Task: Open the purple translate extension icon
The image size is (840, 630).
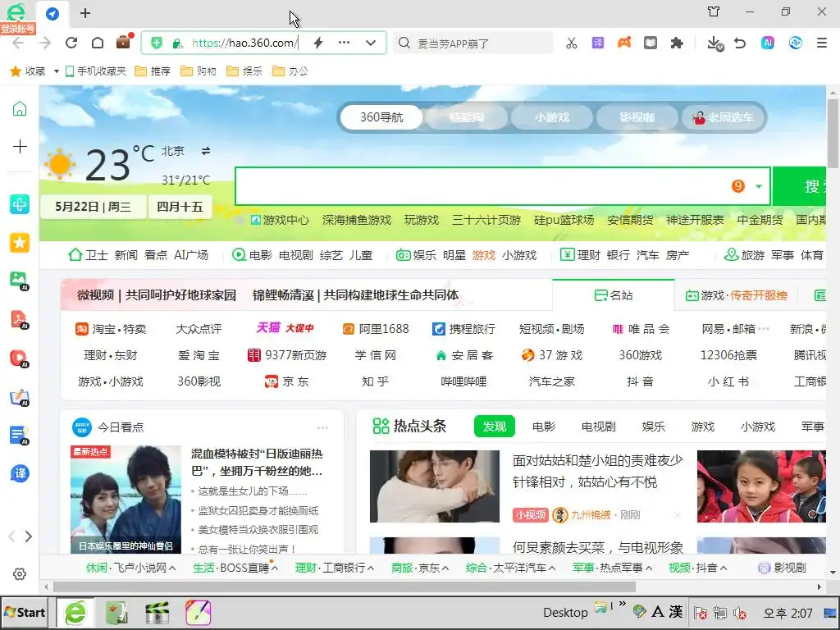Action: 598,43
